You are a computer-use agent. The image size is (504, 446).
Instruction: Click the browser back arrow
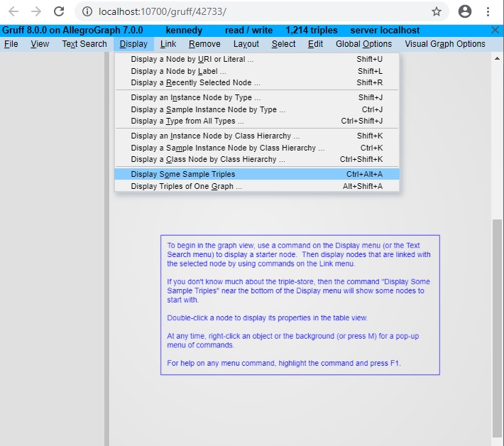[13, 11]
